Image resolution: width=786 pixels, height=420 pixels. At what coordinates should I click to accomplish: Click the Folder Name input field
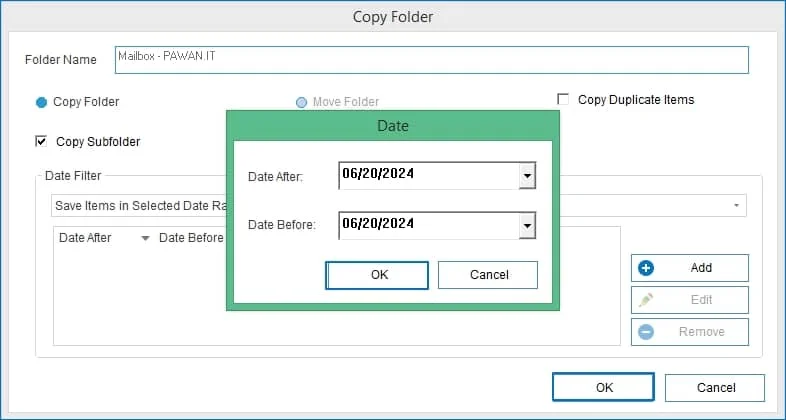tap(432, 60)
